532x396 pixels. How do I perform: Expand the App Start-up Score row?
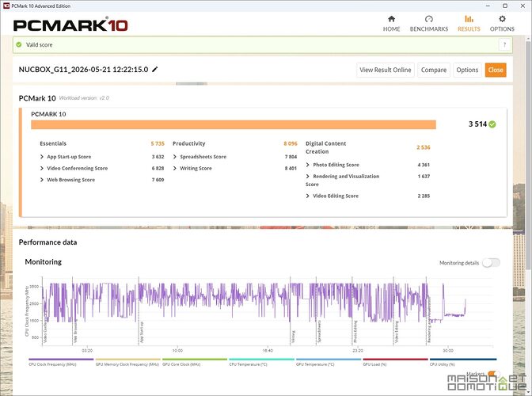point(102,157)
